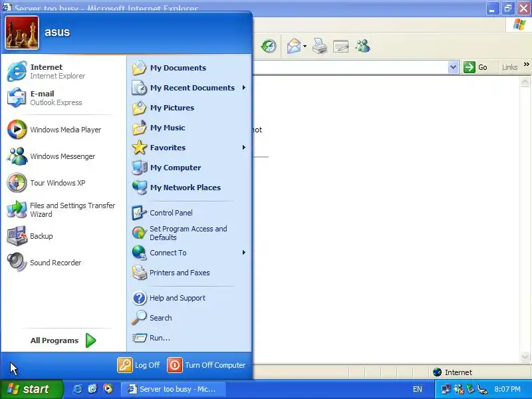The image size is (532, 399).
Task: Open My Pictures folder
Action: [189, 108]
